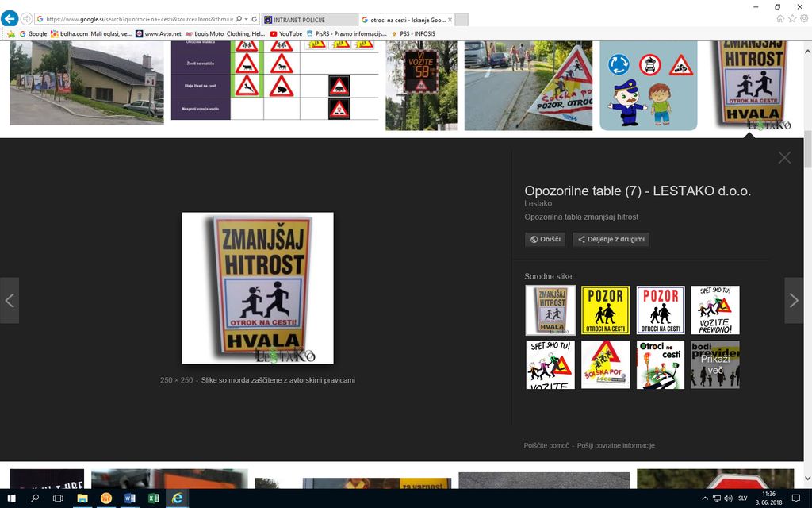812x508 pixels.
Task: Select the yellow POZOR related image thumbnail
Action: pos(605,310)
